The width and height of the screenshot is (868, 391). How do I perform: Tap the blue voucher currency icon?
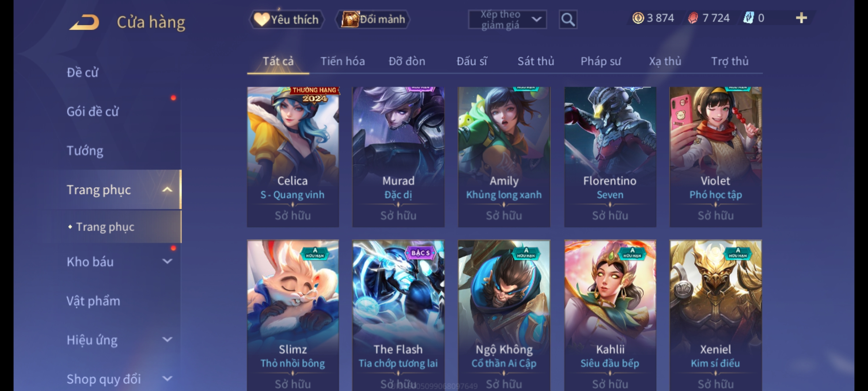(x=748, y=18)
